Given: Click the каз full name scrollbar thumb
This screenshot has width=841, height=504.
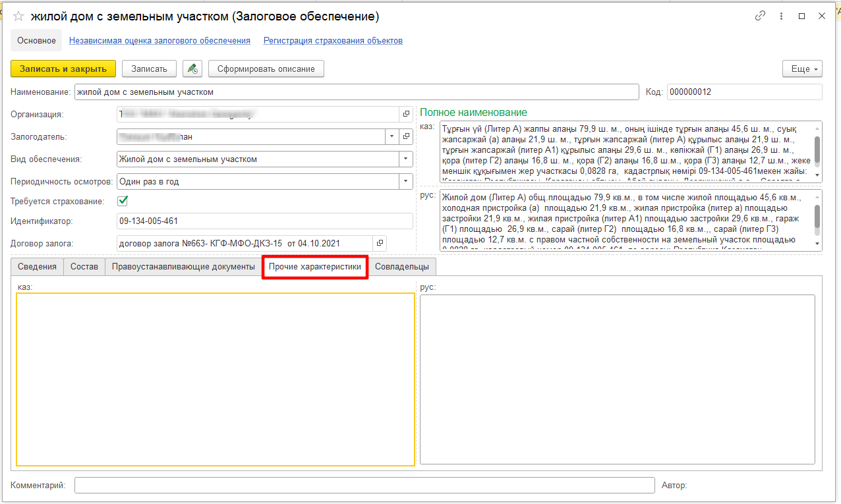Looking at the screenshot, I should tap(817, 149).
